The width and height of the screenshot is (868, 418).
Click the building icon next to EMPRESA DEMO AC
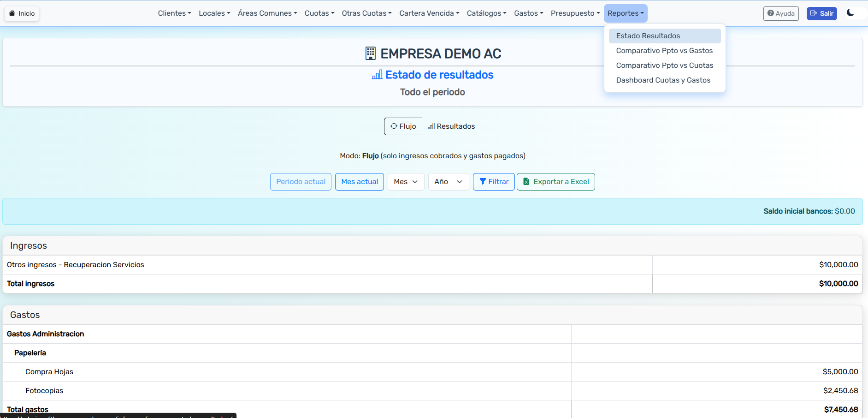370,54
